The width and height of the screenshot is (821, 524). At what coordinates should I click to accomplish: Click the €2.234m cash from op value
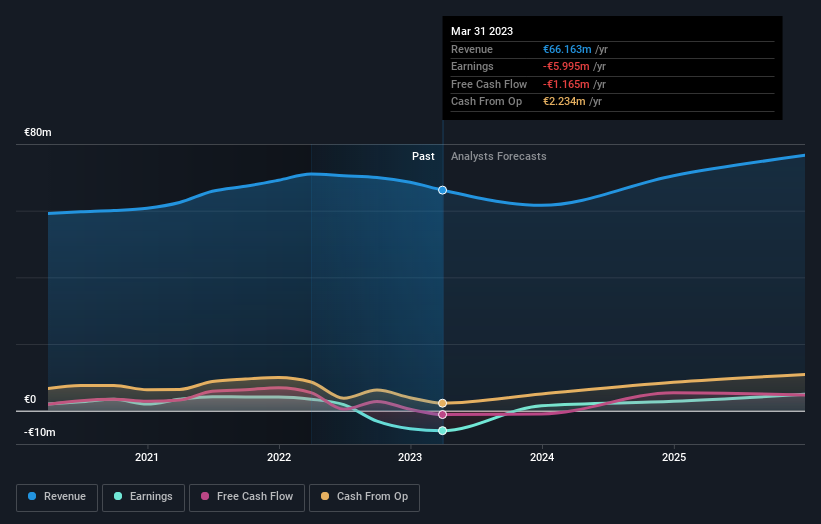[564, 102]
